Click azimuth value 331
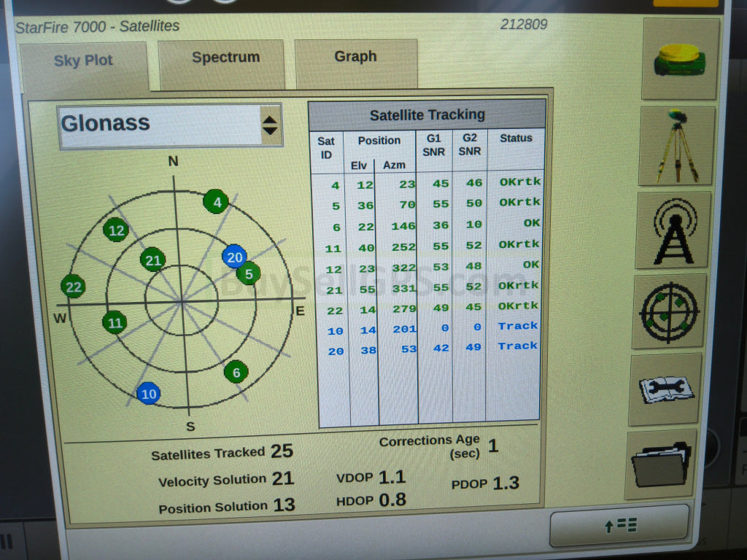Screen dimensions: 747x560 coord(404,288)
